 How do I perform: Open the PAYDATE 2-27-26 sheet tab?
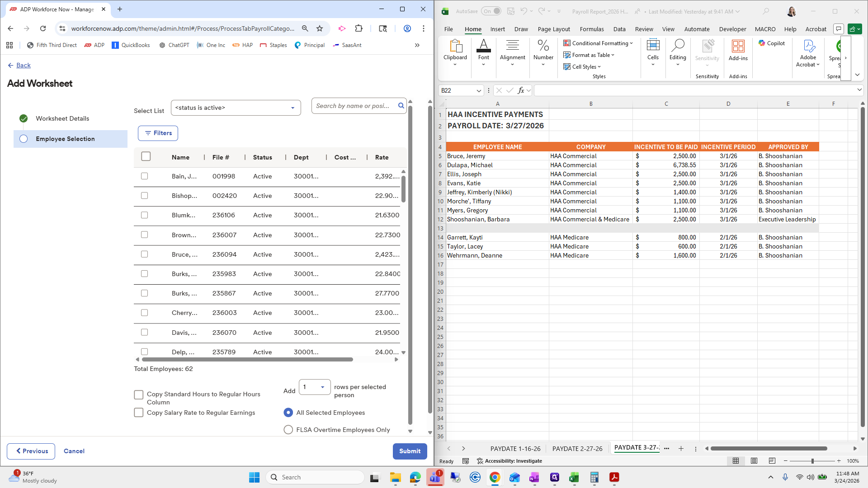pyautogui.click(x=577, y=449)
